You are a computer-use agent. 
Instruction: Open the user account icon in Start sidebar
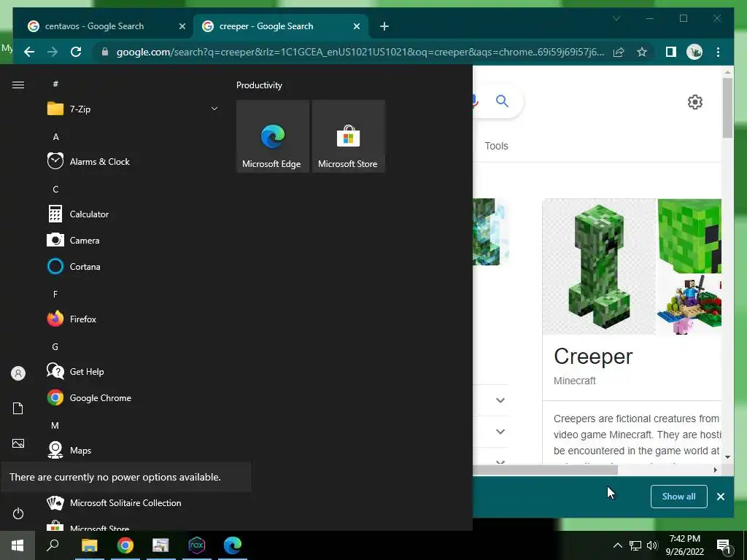[x=18, y=373]
